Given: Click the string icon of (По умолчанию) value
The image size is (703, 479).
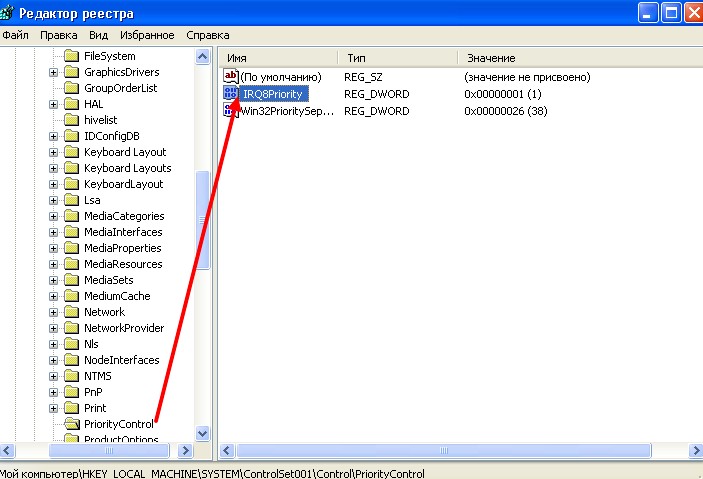Looking at the screenshot, I should pyautogui.click(x=230, y=77).
